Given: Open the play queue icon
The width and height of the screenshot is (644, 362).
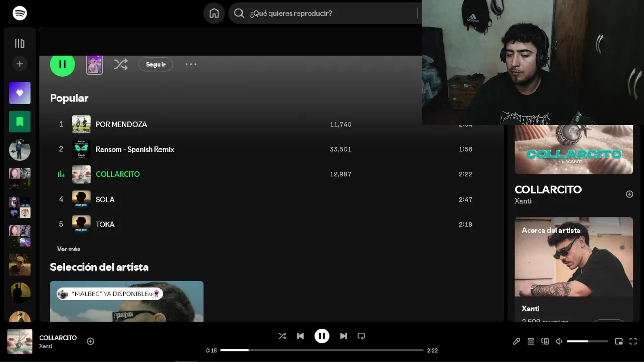Looking at the screenshot, I should click(x=531, y=342).
